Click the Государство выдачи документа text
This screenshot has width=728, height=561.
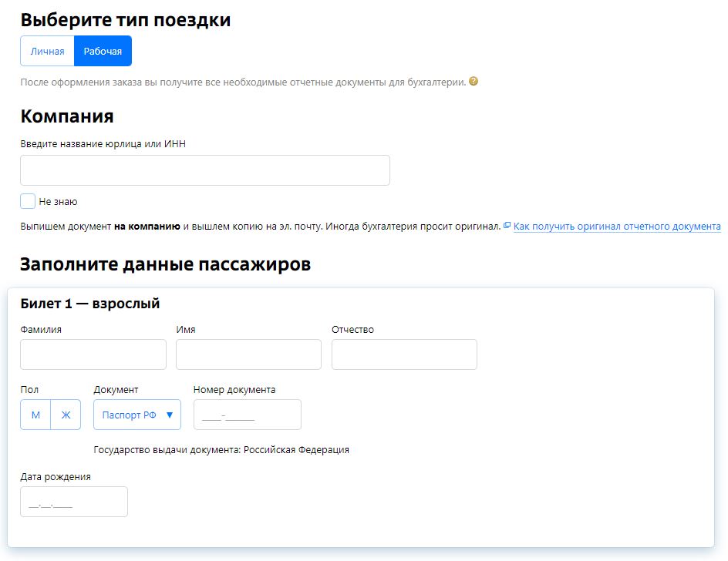(x=221, y=450)
